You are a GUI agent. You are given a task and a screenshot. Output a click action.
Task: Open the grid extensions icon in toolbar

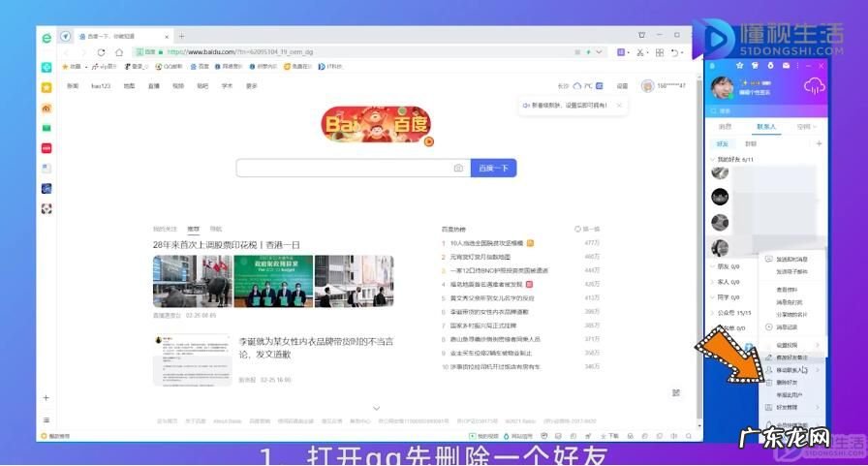pos(660,52)
